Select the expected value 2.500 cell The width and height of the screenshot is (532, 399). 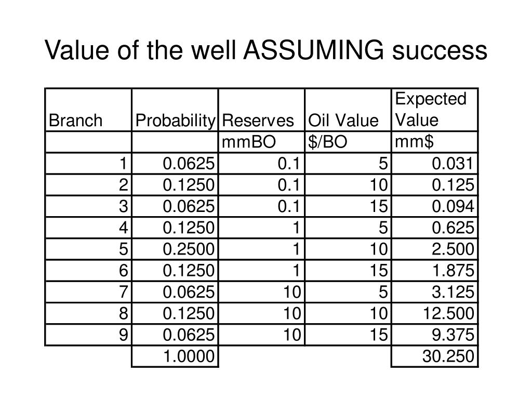(435, 249)
